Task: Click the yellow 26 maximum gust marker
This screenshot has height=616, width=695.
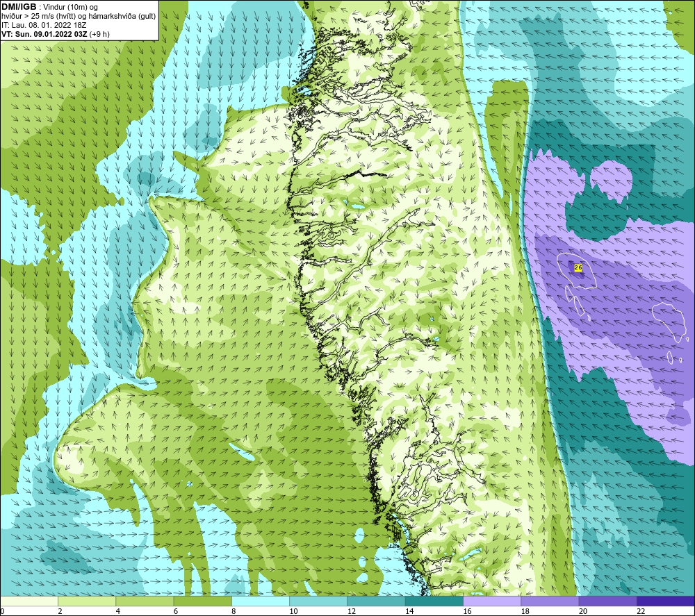Action: 578,267
